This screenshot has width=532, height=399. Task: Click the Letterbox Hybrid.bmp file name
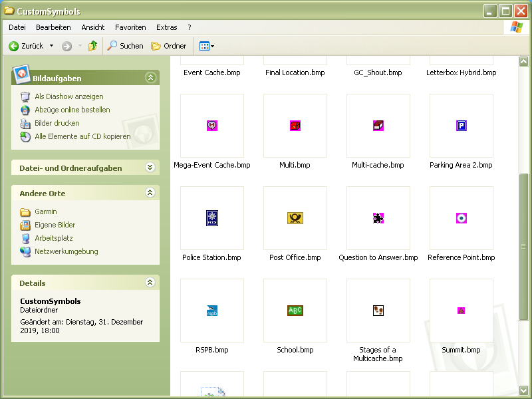point(462,72)
